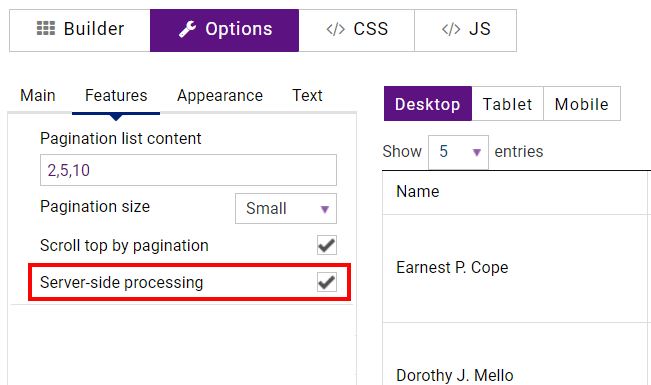
Task: Click the code brackets icon beside JS
Action: [451, 29]
